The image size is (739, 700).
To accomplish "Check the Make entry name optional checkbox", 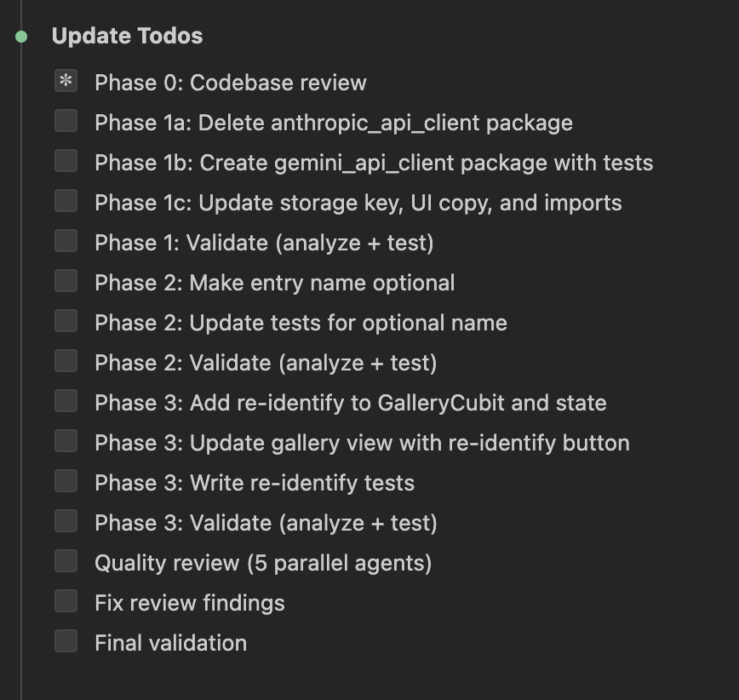I will point(66,282).
